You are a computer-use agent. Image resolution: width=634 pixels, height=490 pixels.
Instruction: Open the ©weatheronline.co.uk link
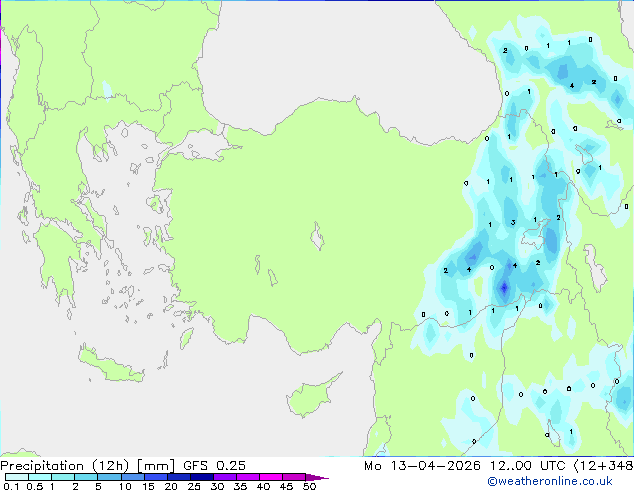point(550,481)
